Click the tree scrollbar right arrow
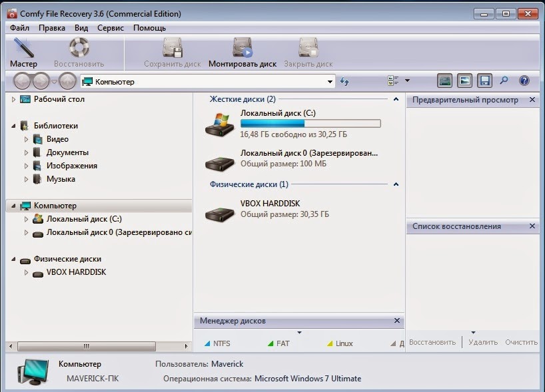545x392 pixels. click(187, 346)
